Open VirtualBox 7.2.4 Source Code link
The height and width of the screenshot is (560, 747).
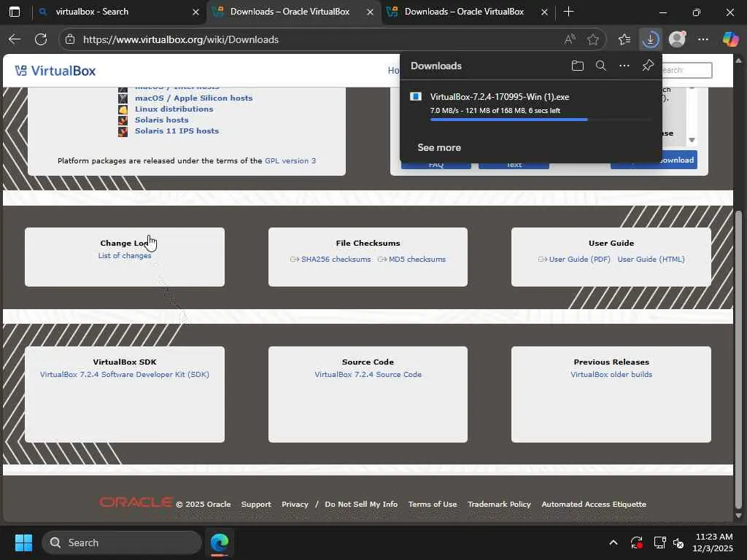click(368, 375)
